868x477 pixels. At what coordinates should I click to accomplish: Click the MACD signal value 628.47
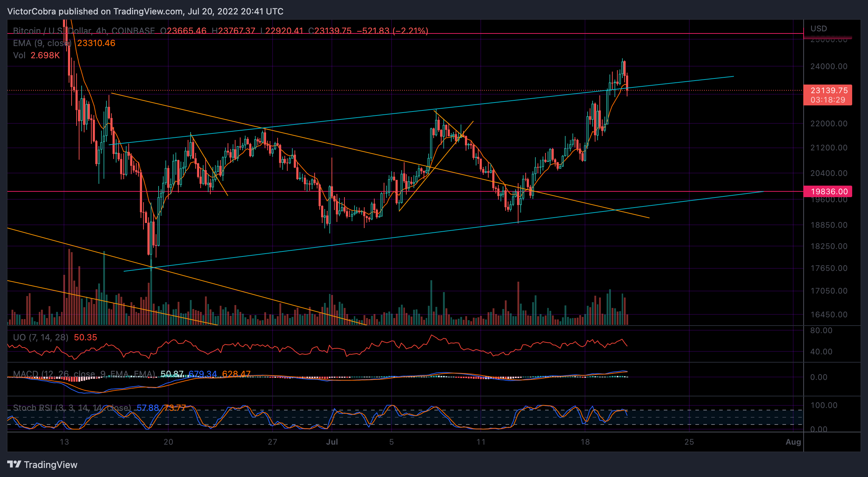pos(236,374)
